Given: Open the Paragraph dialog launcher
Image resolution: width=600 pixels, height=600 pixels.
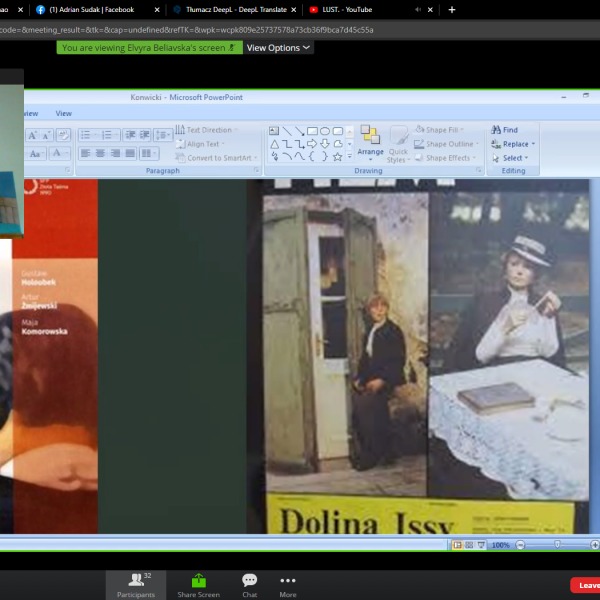Looking at the screenshot, I should click(x=257, y=170).
